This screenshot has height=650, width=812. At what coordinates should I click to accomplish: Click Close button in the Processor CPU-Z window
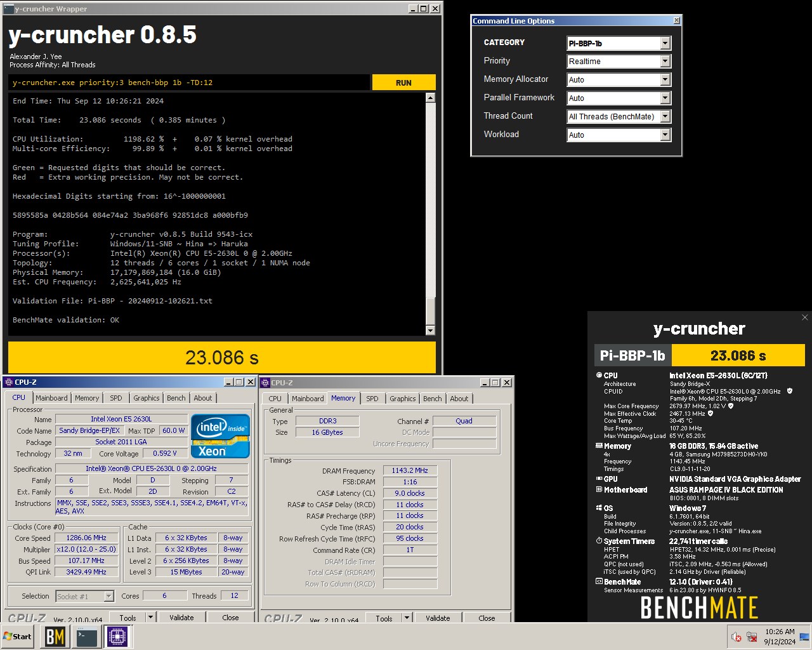(x=230, y=618)
